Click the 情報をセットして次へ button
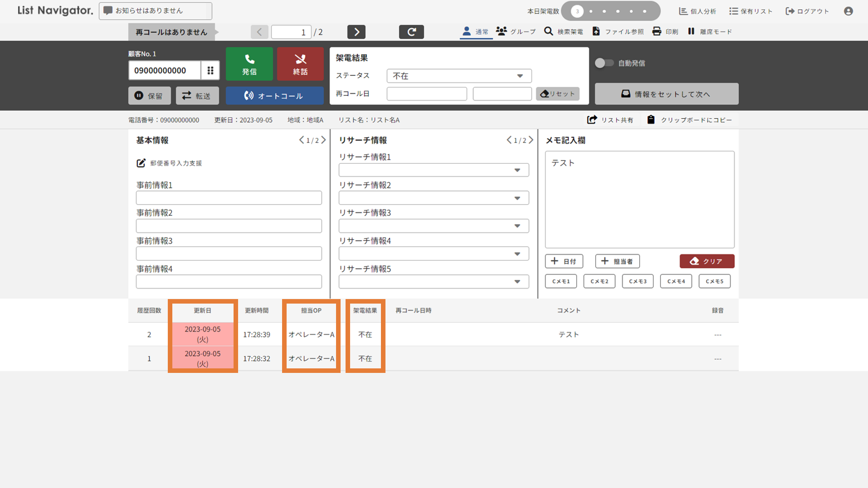The width and height of the screenshot is (868, 488). point(666,94)
